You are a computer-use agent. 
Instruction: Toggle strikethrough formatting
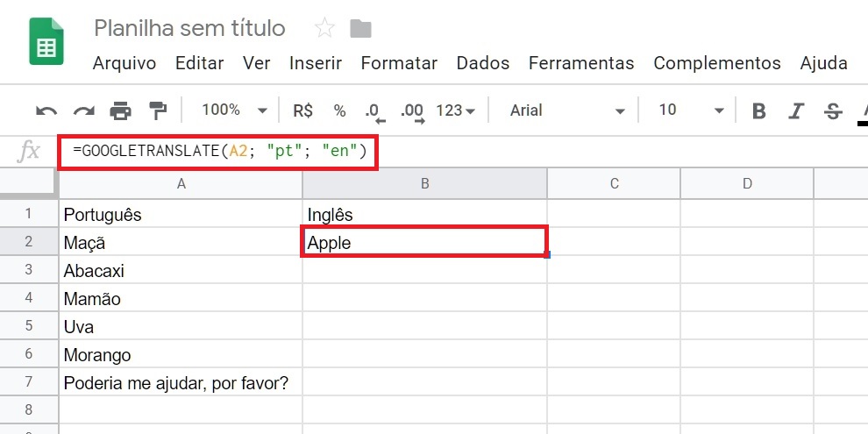pyautogui.click(x=833, y=110)
